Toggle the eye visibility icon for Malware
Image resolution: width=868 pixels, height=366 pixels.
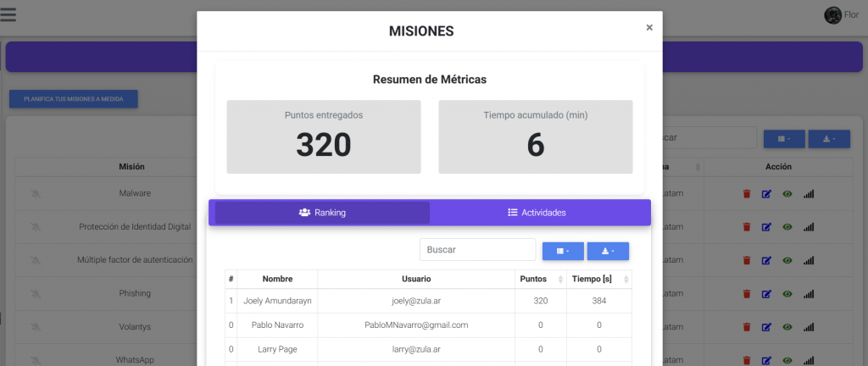[787, 193]
